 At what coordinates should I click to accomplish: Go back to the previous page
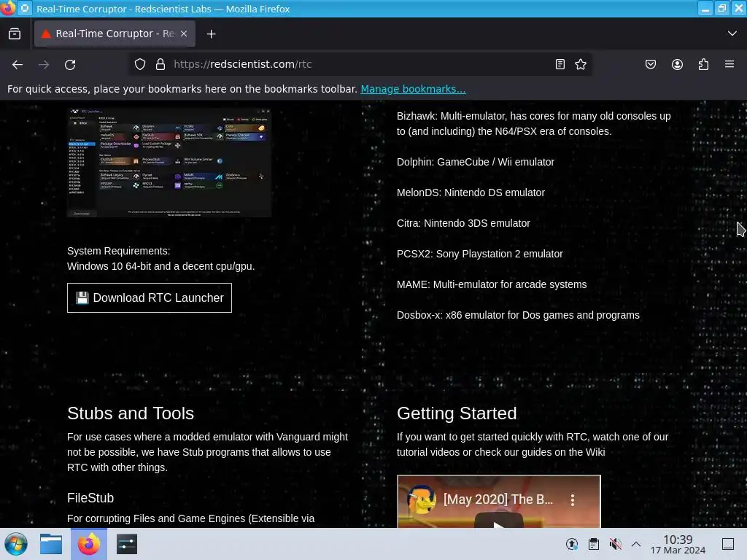coord(18,64)
